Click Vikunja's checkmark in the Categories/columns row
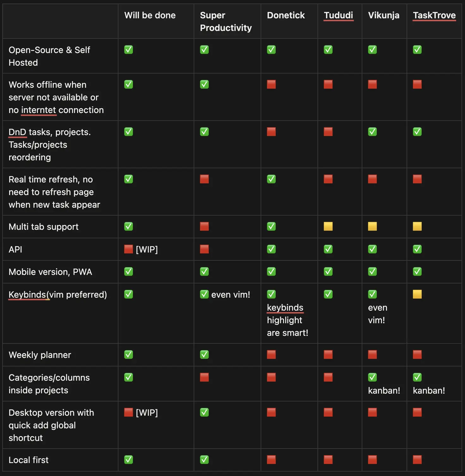This screenshot has height=476, width=465. point(372,377)
